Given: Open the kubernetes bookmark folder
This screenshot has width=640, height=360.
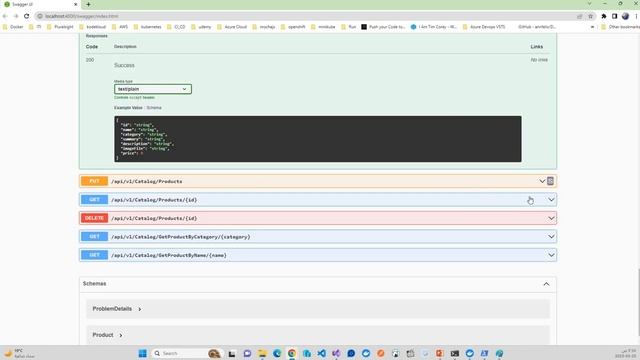Looking at the screenshot, I should [x=147, y=27].
